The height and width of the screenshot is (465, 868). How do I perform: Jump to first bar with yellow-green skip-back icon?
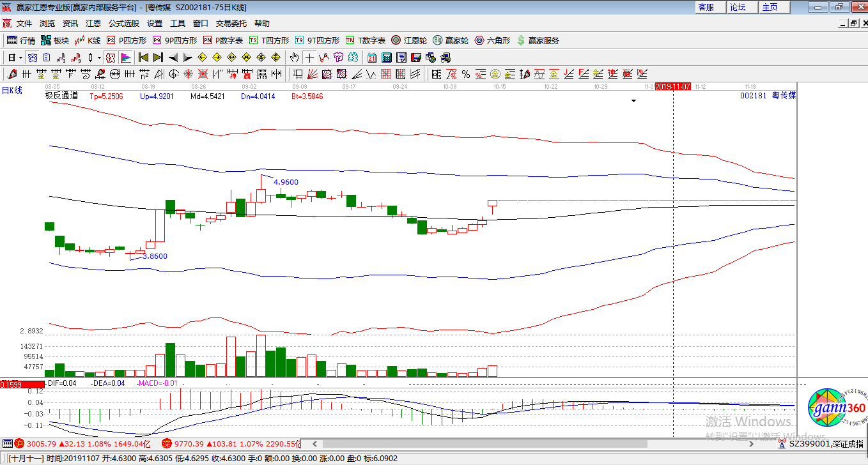tap(144, 57)
